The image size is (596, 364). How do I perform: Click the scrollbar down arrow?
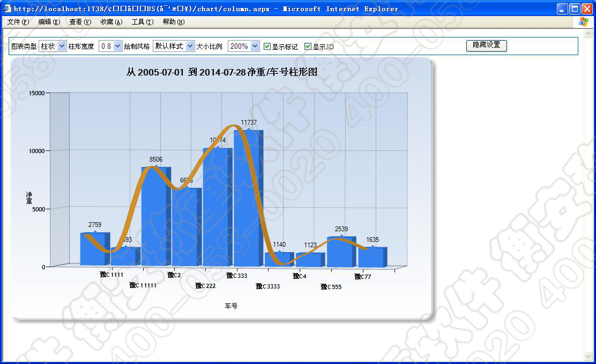click(588, 356)
